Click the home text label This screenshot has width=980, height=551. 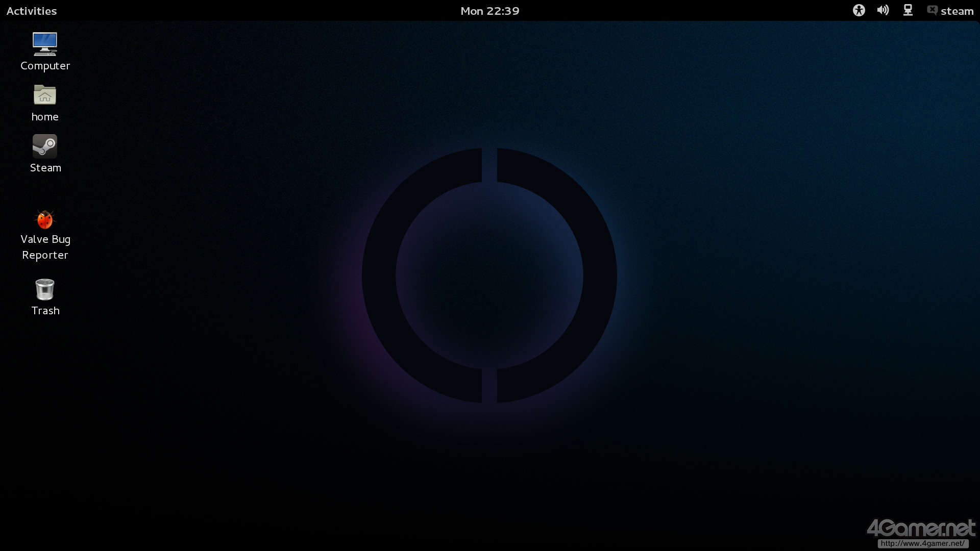pyautogui.click(x=45, y=117)
